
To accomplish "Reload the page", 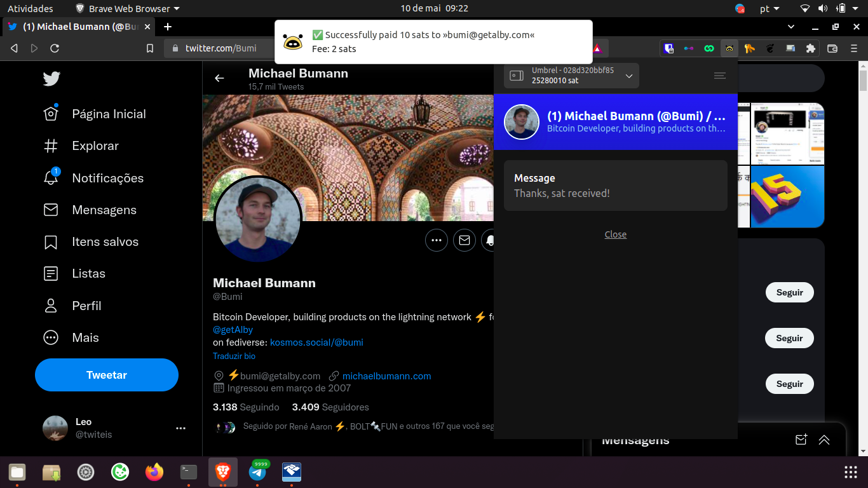I will (55, 48).
